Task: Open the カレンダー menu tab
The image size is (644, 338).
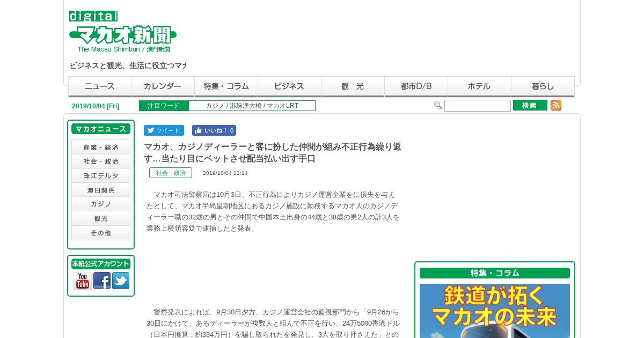Action: [163, 86]
